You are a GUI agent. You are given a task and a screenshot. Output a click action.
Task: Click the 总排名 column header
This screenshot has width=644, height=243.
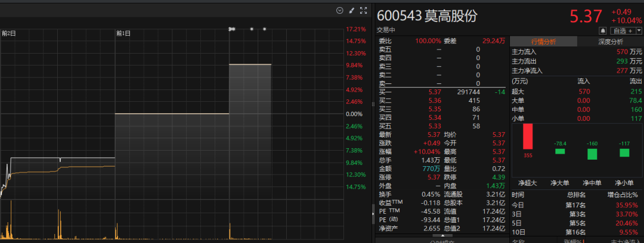(x=577, y=195)
